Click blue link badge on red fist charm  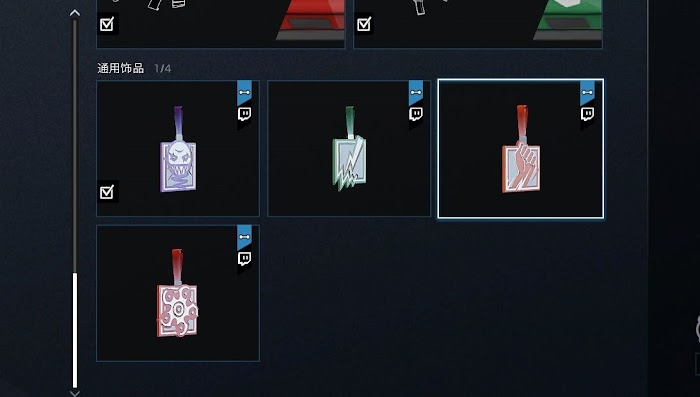pos(587,92)
